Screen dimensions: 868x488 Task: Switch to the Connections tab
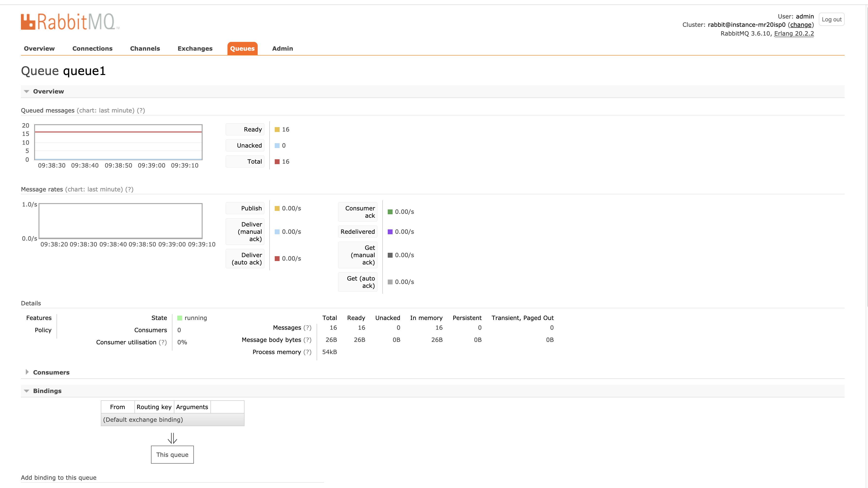point(92,48)
